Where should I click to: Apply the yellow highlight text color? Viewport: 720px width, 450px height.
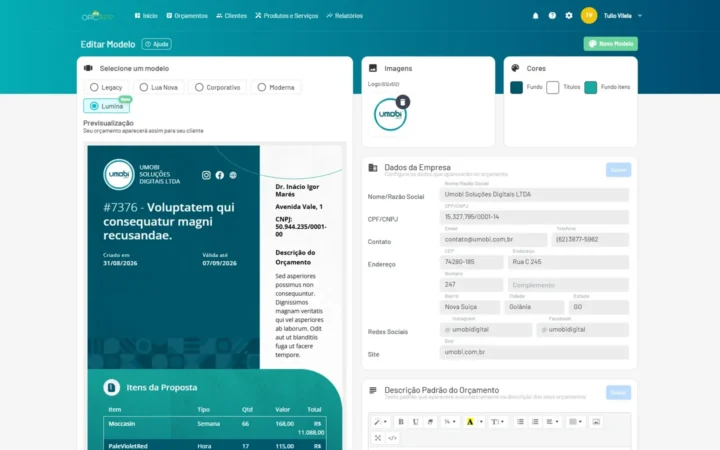[470, 422]
